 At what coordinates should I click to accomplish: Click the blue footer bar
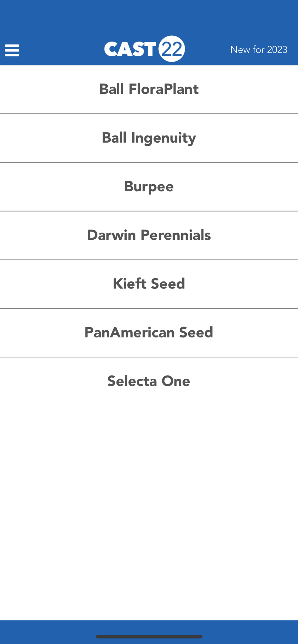point(149,632)
